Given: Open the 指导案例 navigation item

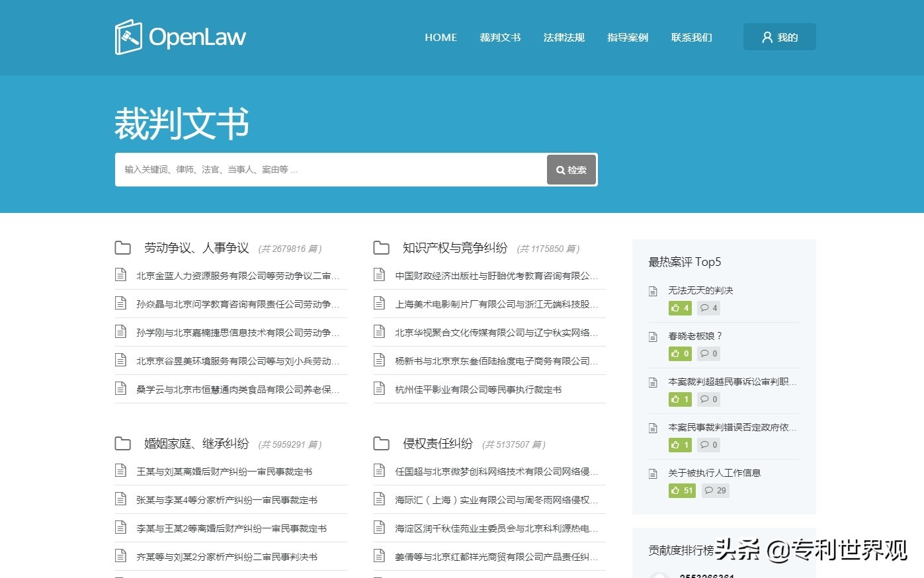Looking at the screenshot, I should (x=627, y=38).
